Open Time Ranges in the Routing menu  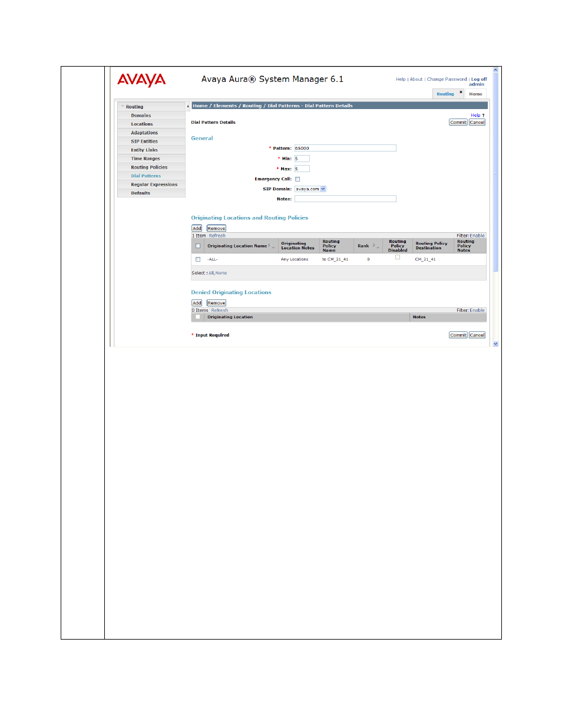click(x=146, y=159)
